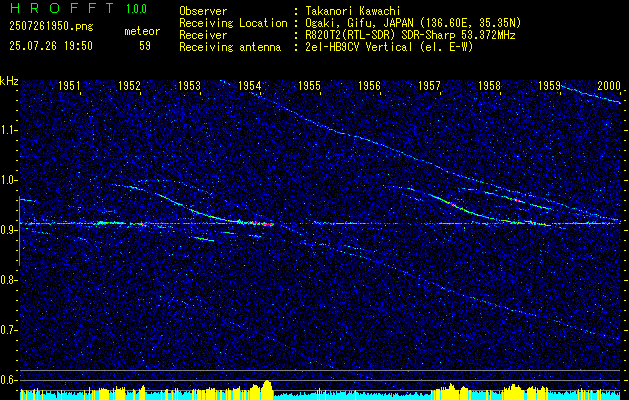Viewport: 629px width, 400px height.
Task: Click the red echo peak just after 1957
Action: 452,204
